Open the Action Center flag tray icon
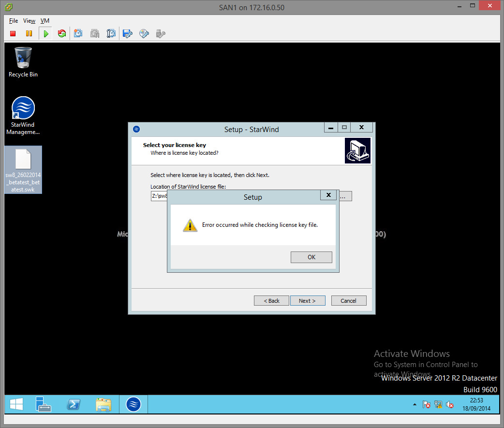 coord(426,404)
